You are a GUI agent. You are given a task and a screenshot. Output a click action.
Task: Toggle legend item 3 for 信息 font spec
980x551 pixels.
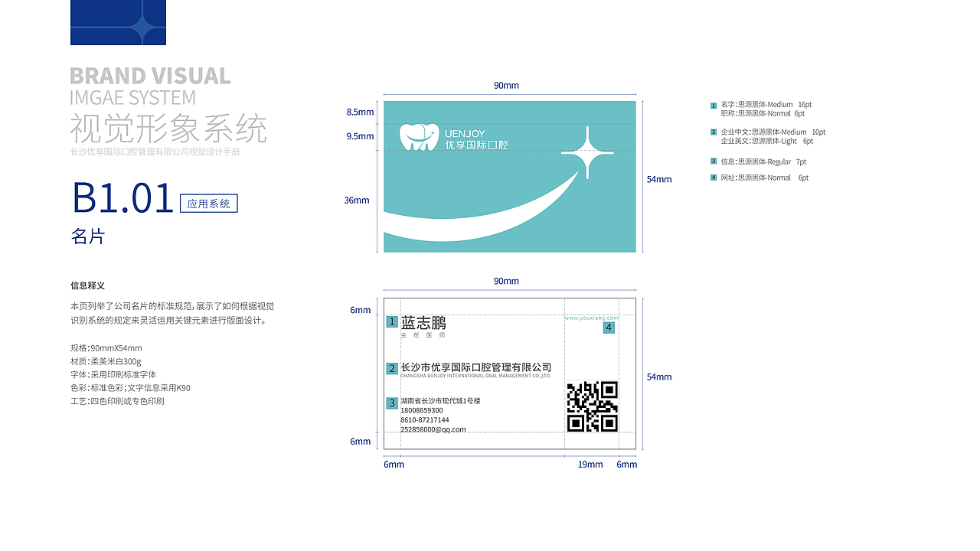point(712,161)
